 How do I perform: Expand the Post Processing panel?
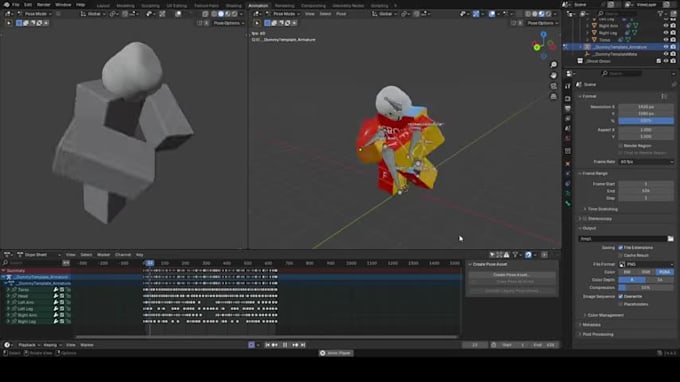click(x=597, y=334)
